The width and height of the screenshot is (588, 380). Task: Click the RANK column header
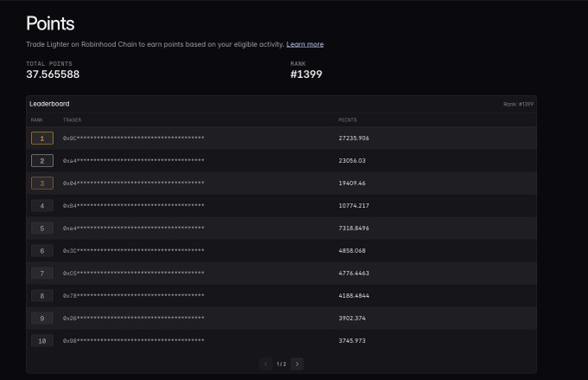36,120
